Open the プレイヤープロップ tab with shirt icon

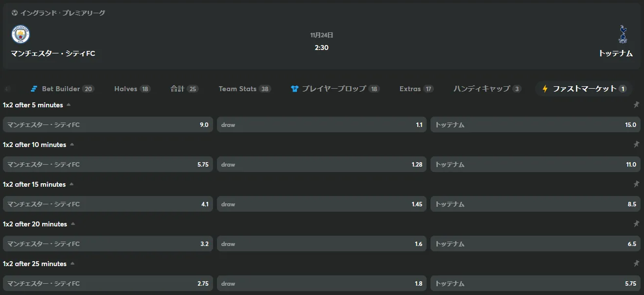pos(335,89)
